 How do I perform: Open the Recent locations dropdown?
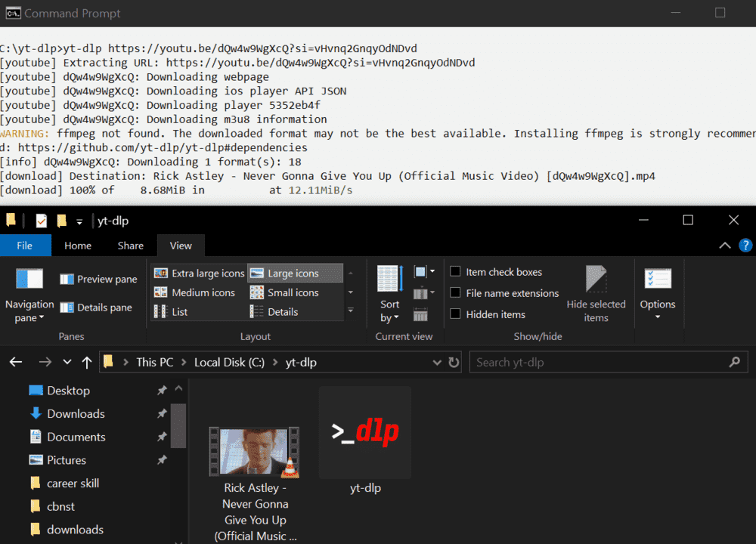(x=67, y=362)
